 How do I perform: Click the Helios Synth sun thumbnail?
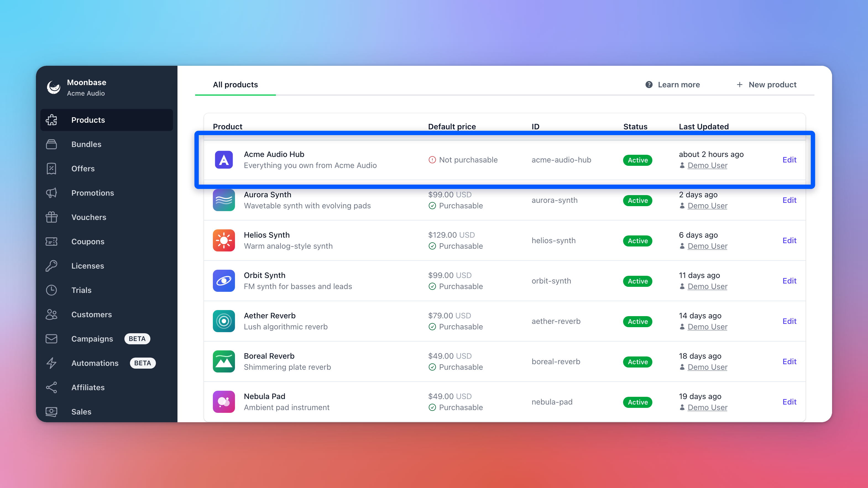224,240
